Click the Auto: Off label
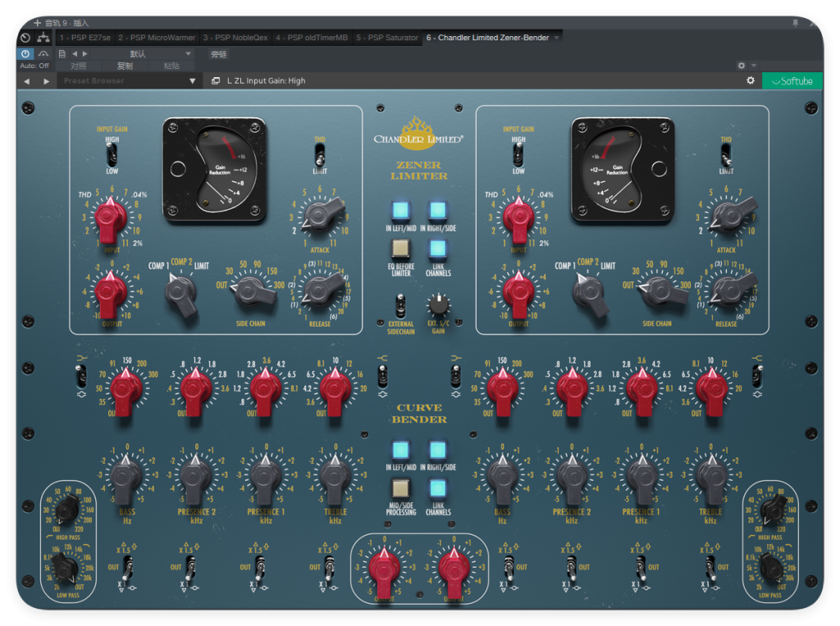 pyautogui.click(x=34, y=66)
